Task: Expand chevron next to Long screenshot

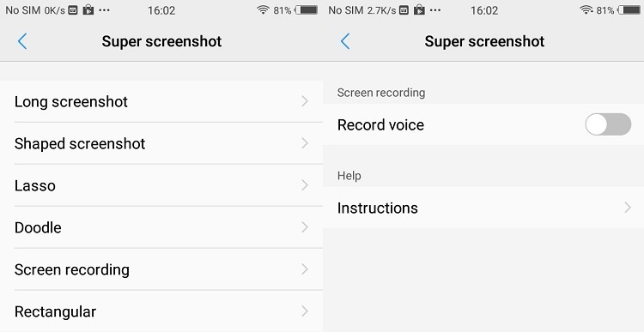Action: [305, 101]
